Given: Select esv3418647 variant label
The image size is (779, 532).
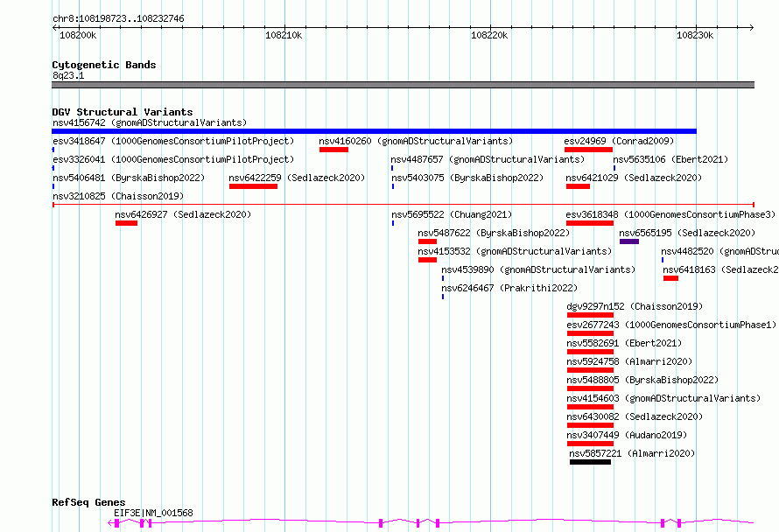Looking at the screenshot, I should 173,141.
